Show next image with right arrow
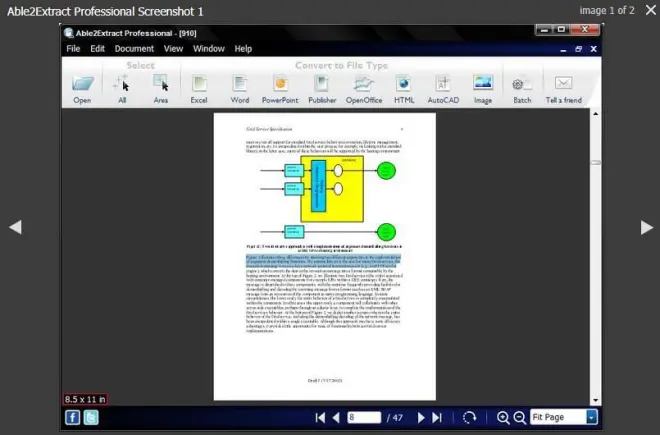The width and height of the screenshot is (660, 435). coord(645,227)
